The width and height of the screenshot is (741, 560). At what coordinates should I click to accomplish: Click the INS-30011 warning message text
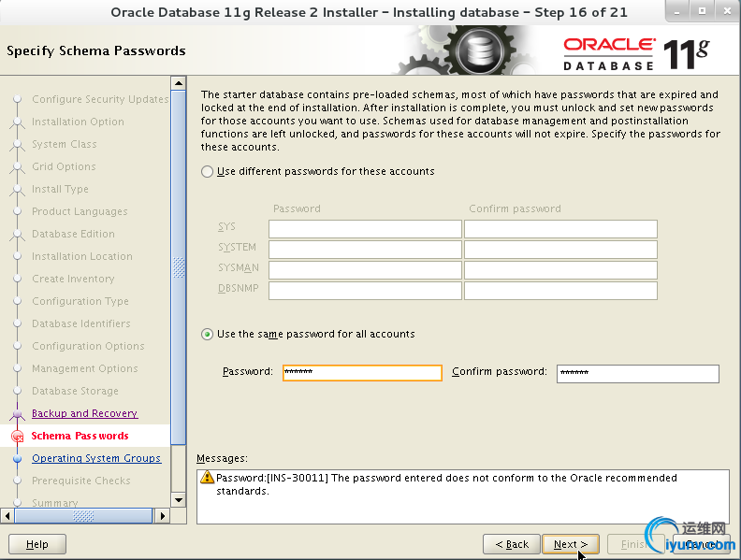coord(446,484)
